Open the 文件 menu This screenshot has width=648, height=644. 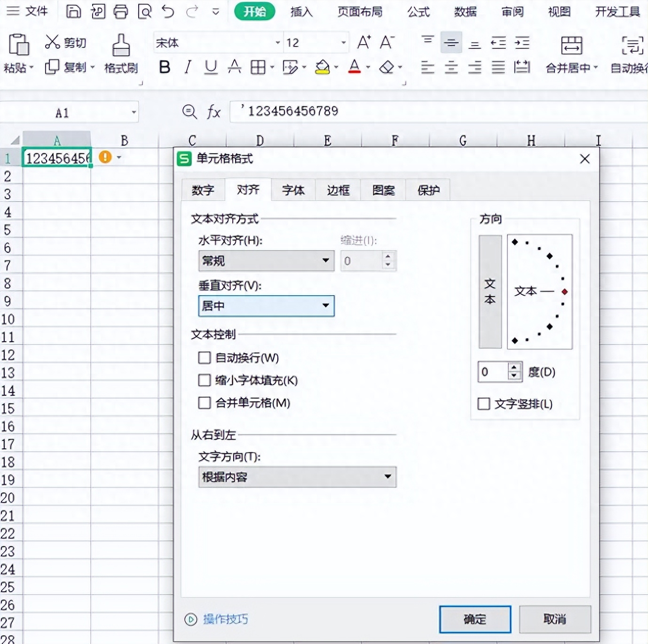pos(27,11)
